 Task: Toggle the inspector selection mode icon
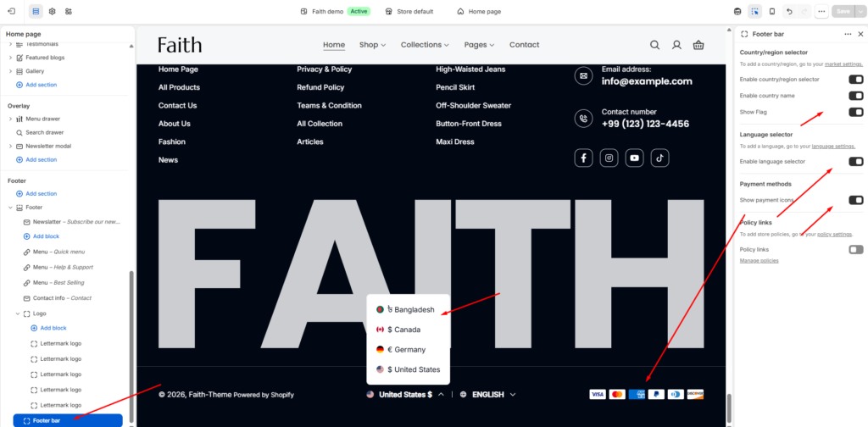pyautogui.click(x=754, y=11)
